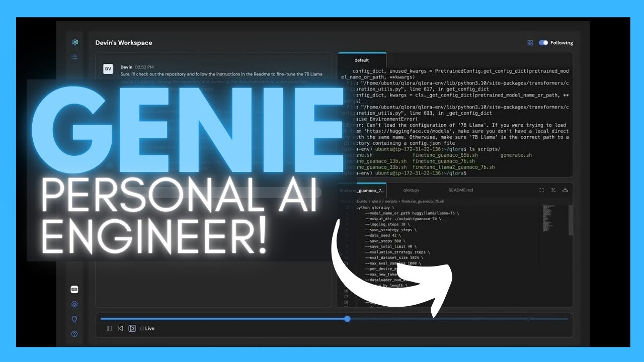Click the lightbulb icon in sidebar
The image size is (644, 362).
(74, 319)
